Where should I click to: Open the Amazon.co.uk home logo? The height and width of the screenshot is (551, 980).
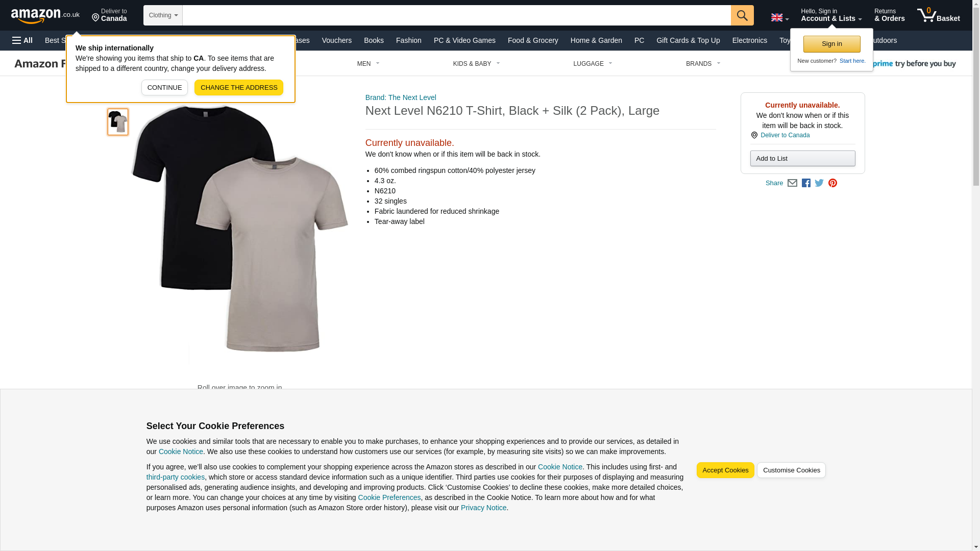click(x=45, y=15)
